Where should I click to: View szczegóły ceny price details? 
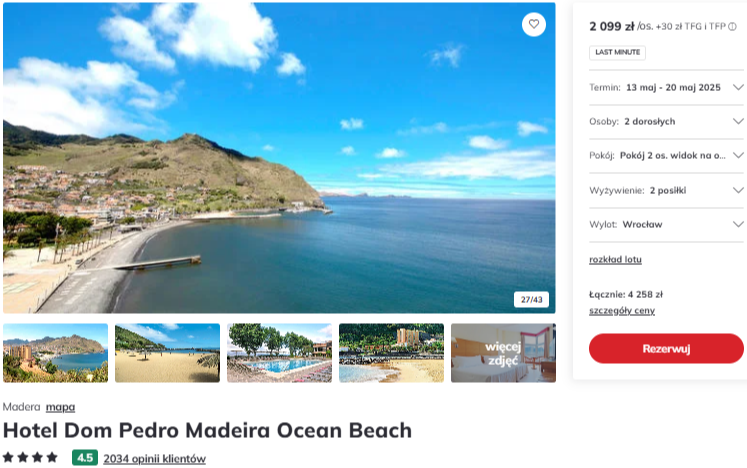tap(622, 311)
